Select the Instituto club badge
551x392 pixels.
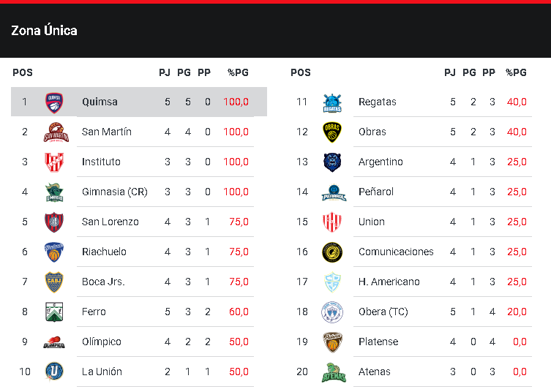click(54, 162)
